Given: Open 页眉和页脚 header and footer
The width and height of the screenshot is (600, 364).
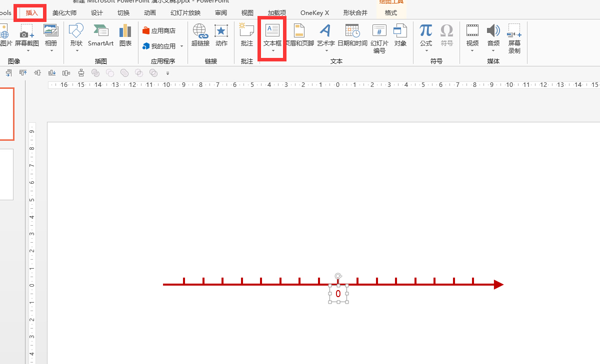Looking at the screenshot, I should 299,35.
